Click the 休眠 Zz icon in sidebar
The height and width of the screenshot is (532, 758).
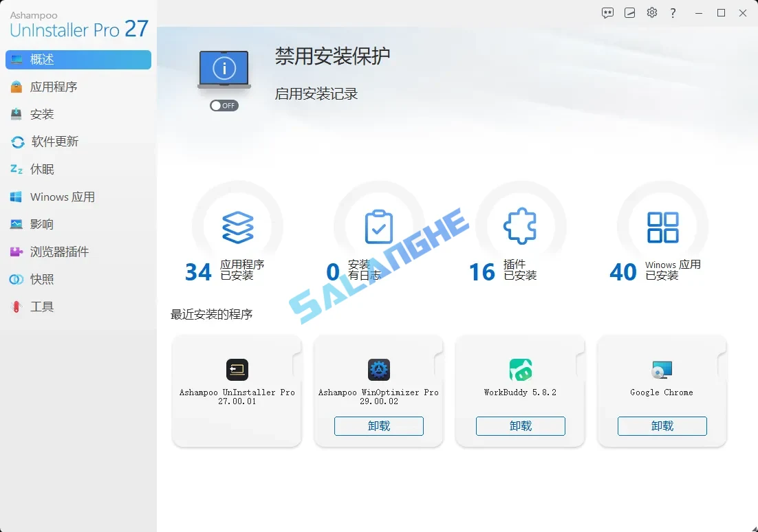click(17, 169)
